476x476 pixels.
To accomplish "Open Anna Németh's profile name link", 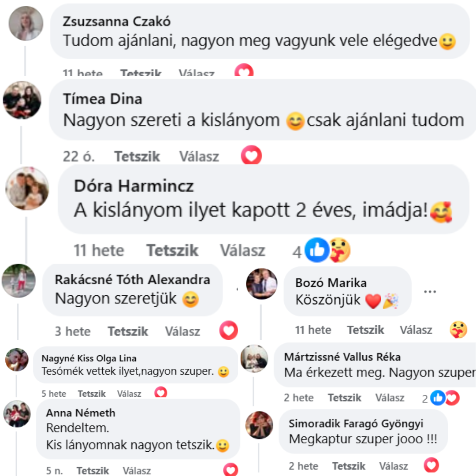I will pos(81,413).
